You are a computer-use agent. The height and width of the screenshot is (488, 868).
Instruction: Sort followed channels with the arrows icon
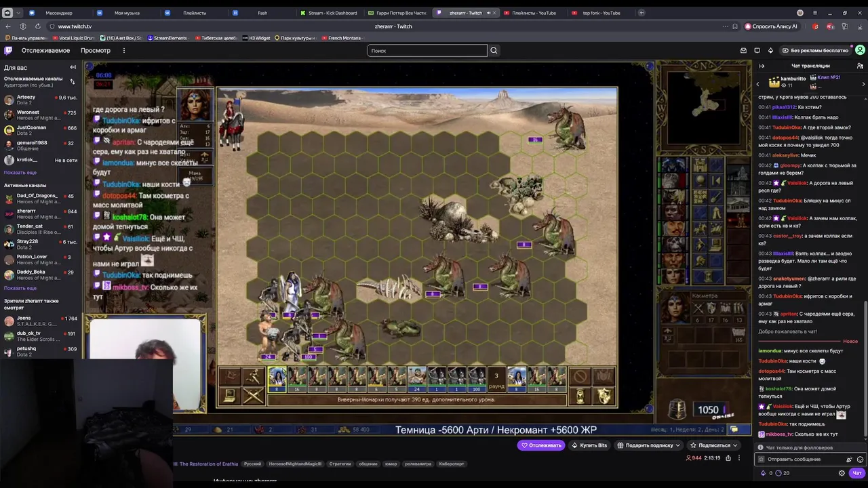click(x=73, y=81)
